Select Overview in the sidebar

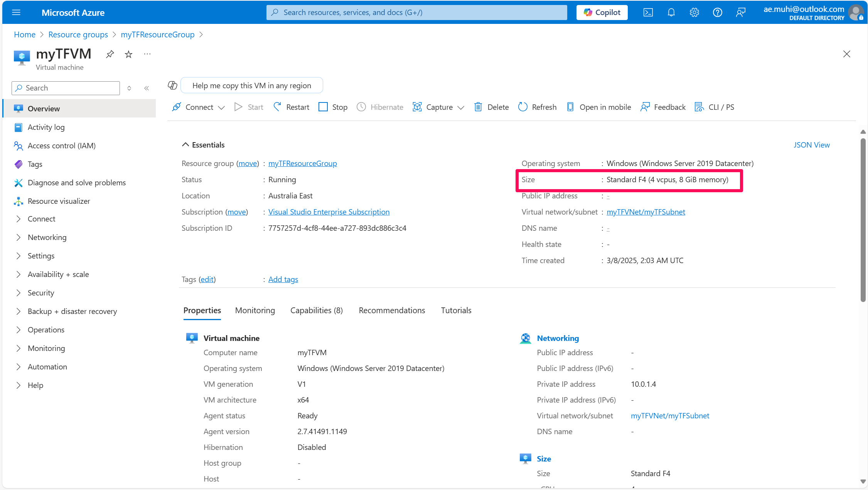coord(79,109)
